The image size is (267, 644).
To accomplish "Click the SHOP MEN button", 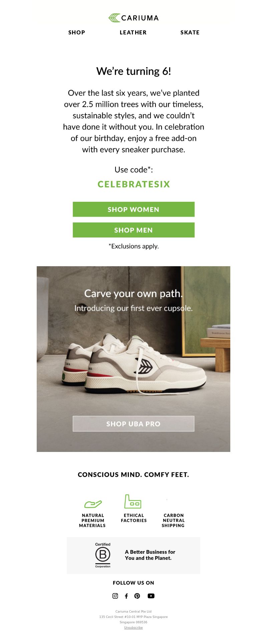I will pyautogui.click(x=133, y=230).
